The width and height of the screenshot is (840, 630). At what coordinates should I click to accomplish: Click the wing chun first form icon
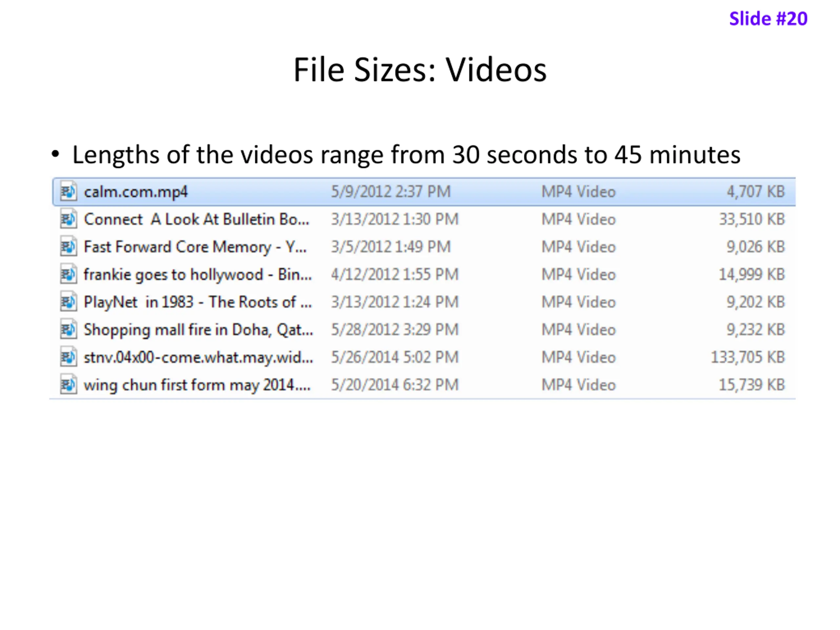tap(69, 385)
